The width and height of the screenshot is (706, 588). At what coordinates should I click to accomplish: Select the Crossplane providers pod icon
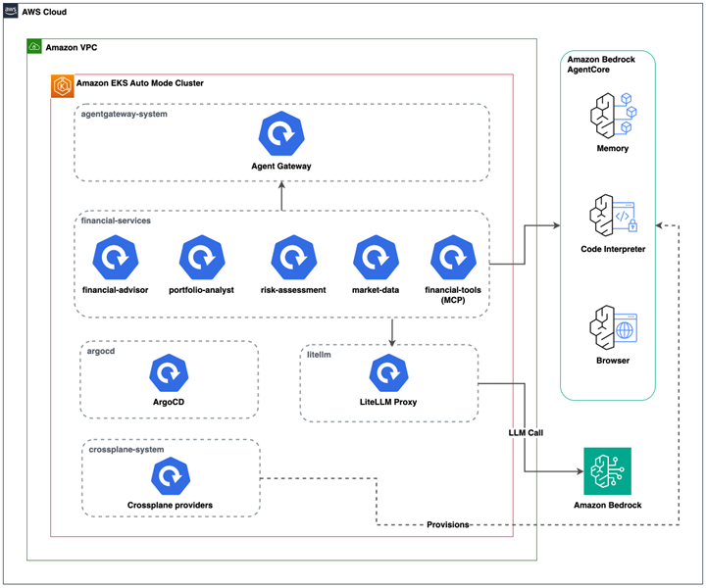(x=171, y=476)
